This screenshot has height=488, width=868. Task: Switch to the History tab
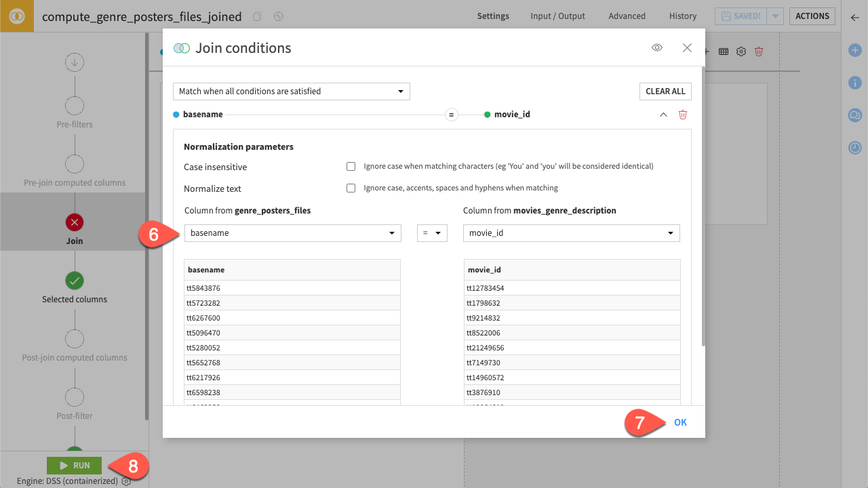click(x=682, y=16)
